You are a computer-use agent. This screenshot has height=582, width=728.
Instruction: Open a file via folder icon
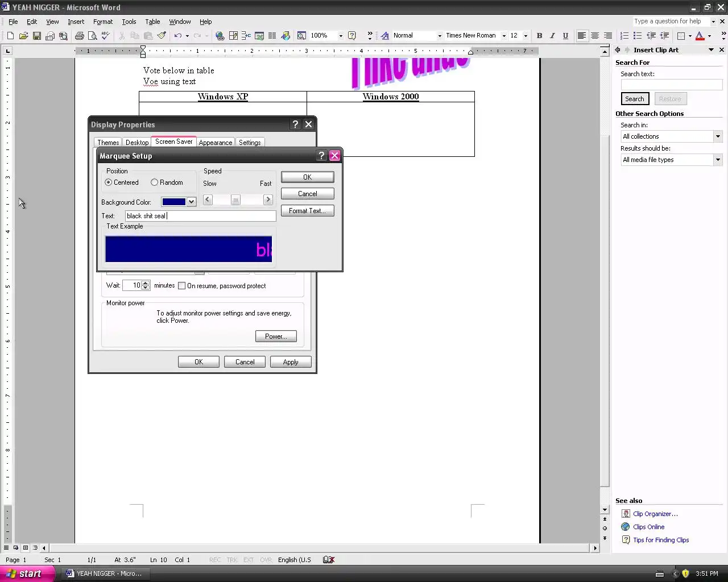(23, 35)
